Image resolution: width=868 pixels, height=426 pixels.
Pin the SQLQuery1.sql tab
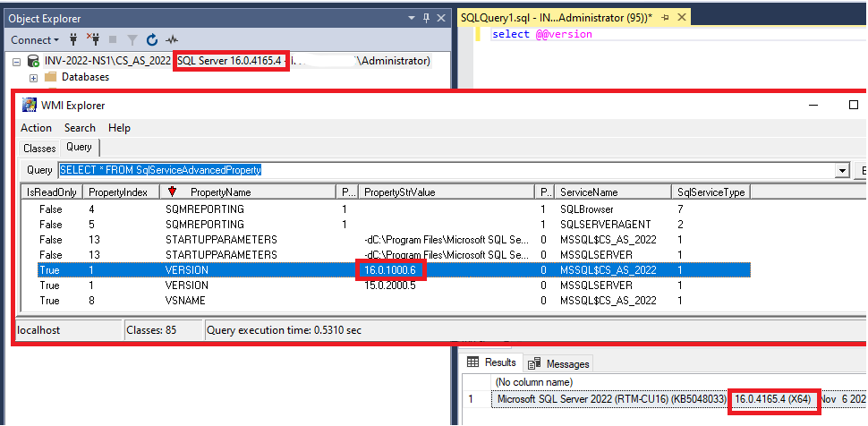666,18
